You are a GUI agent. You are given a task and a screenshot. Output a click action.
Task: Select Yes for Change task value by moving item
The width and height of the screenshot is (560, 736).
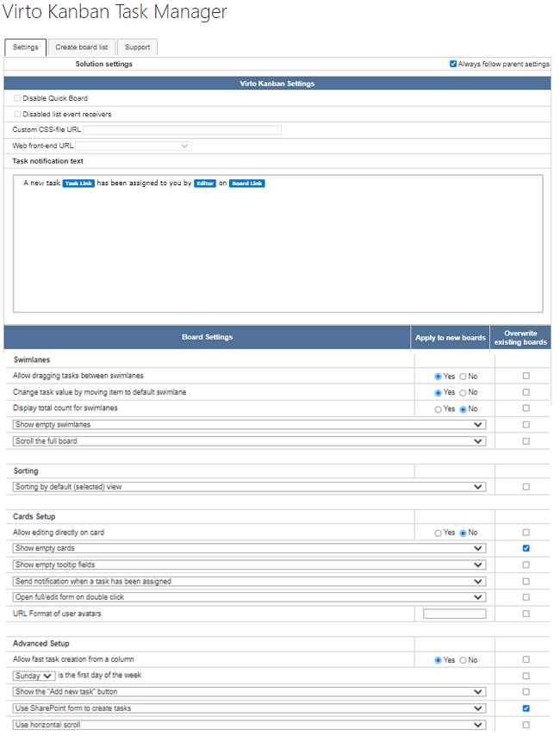[x=438, y=393]
